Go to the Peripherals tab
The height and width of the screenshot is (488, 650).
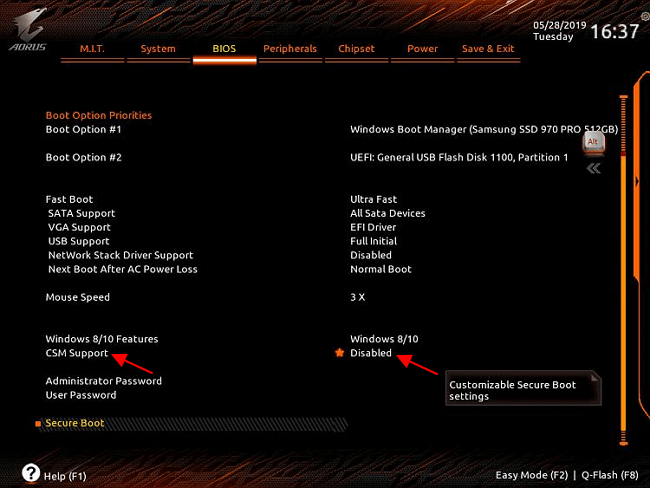(290, 49)
